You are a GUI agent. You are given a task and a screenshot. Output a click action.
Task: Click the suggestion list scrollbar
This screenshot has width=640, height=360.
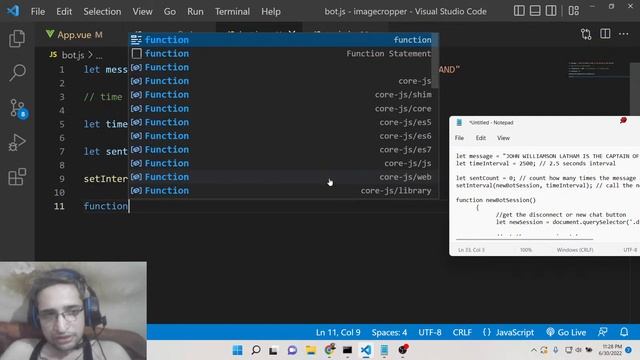coord(435,60)
